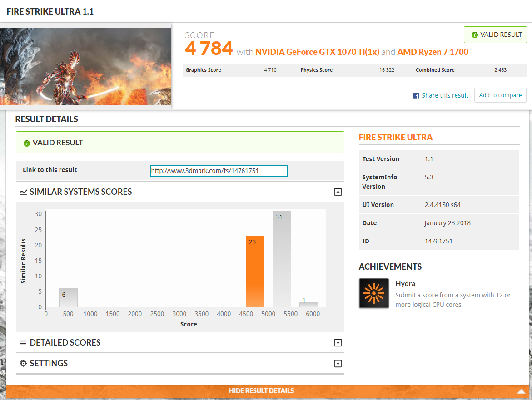
Task: Click the green info icon in VALID RESULT badge
Action: 475,35
